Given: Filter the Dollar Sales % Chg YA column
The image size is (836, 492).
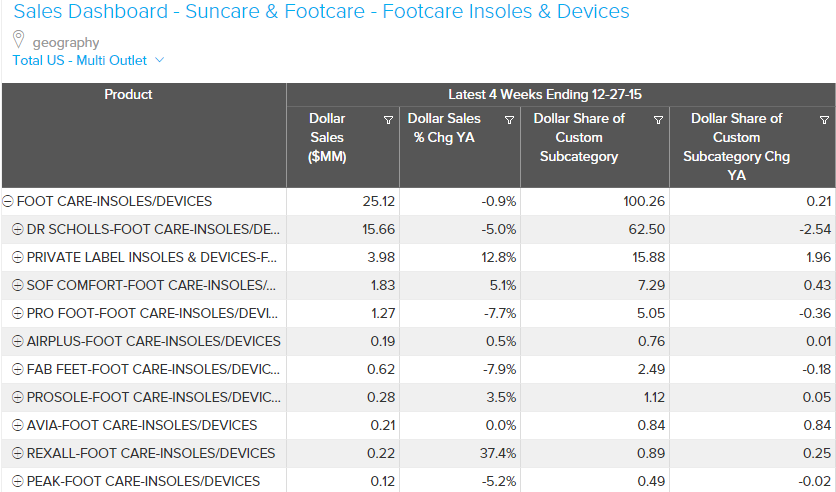Looking at the screenshot, I should tap(509, 120).
